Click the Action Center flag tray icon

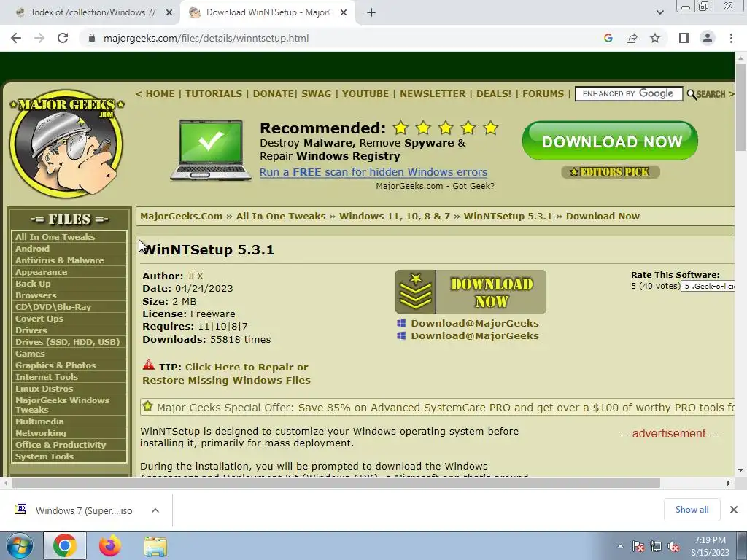tap(638, 546)
